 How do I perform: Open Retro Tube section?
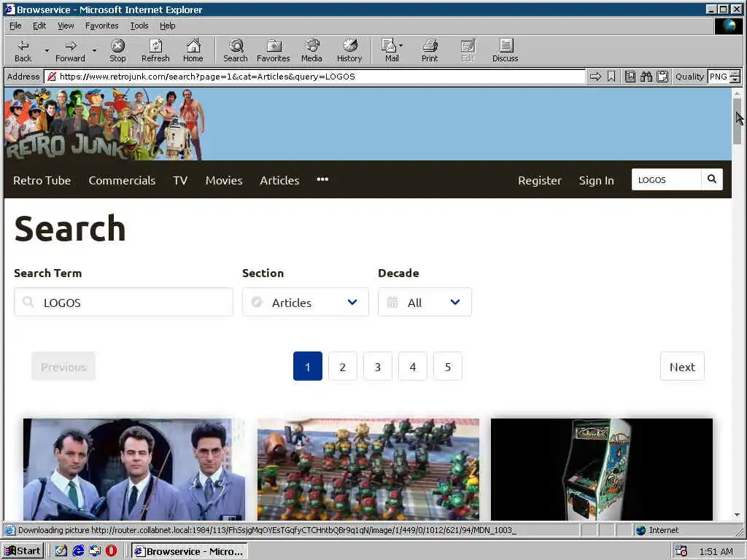pyautogui.click(x=42, y=181)
